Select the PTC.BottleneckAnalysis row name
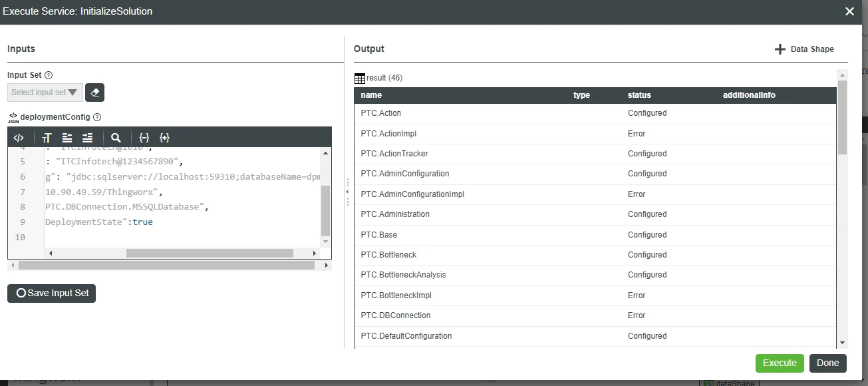This screenshot has width=868, height=386. [404, 275]
